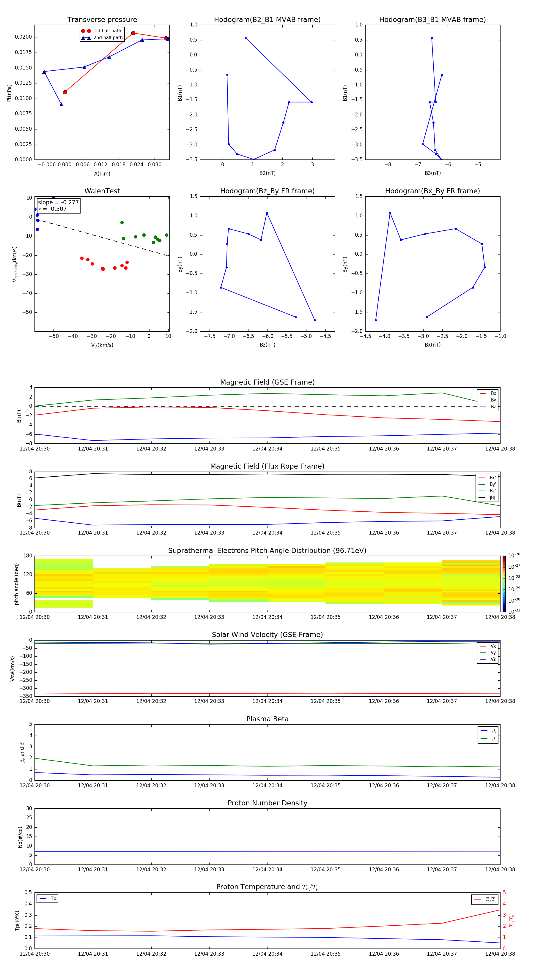Image resolution: width=535 pixels, height=980 pixels.
Task: Click the 'Hodogram(B2_B1 MVAB frame)' title
Action: [267, 20]
